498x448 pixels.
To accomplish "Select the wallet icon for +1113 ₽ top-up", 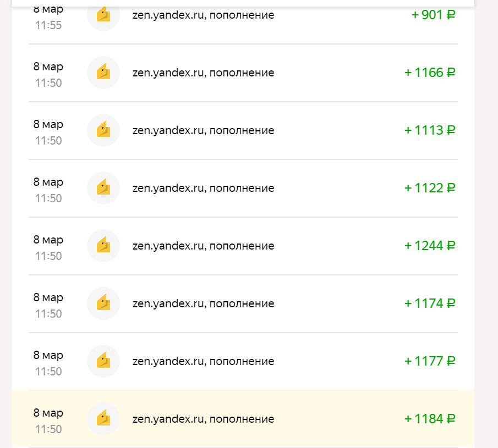I will (103, 130).
